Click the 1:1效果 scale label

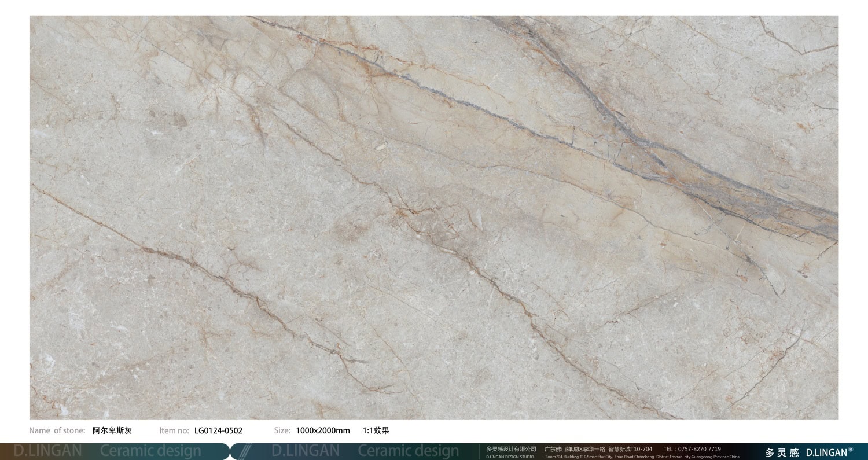(376, 430)
